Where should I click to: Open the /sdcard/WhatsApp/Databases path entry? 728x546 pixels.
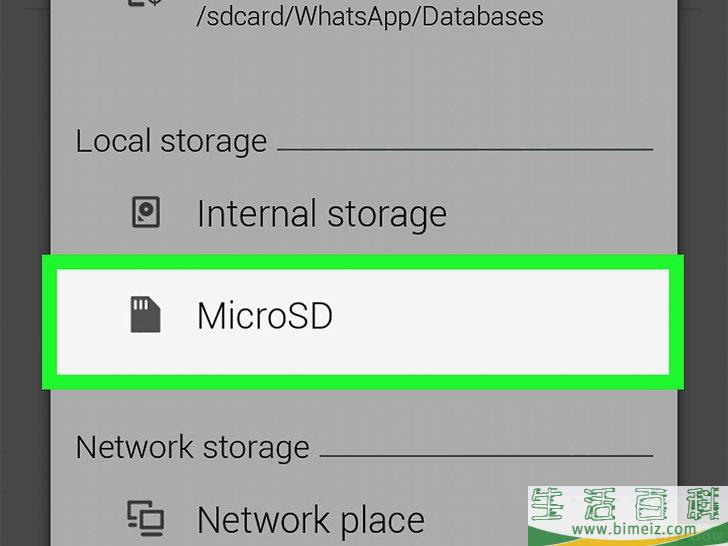coord(370,15)
